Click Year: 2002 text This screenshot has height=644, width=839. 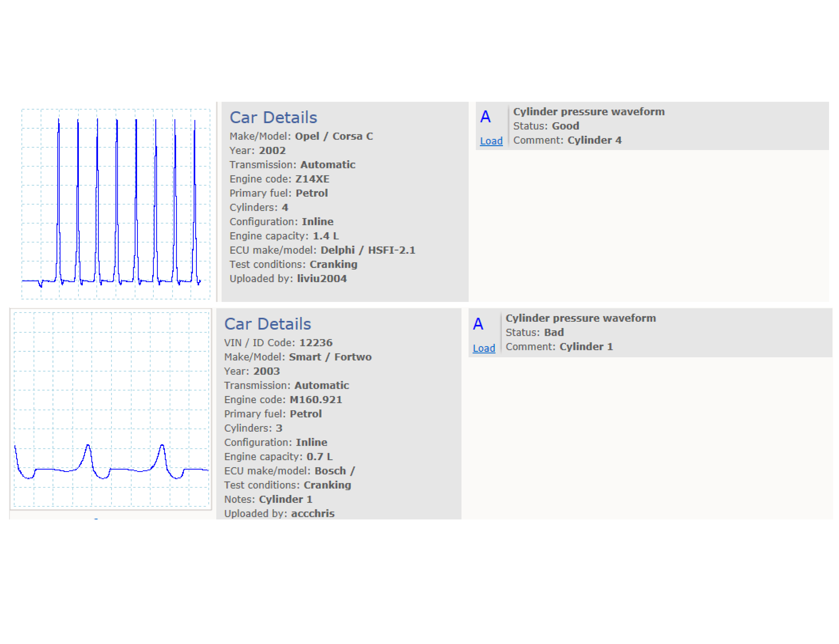(258, 151)
